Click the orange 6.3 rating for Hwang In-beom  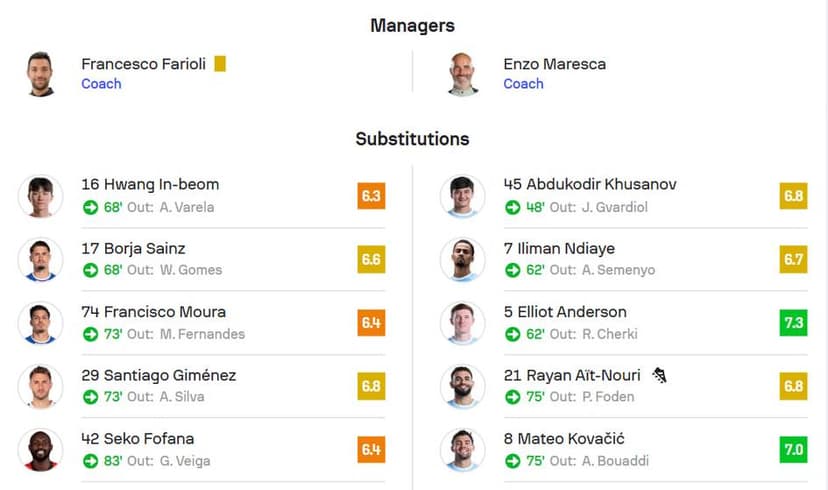(x=371, y=196)
